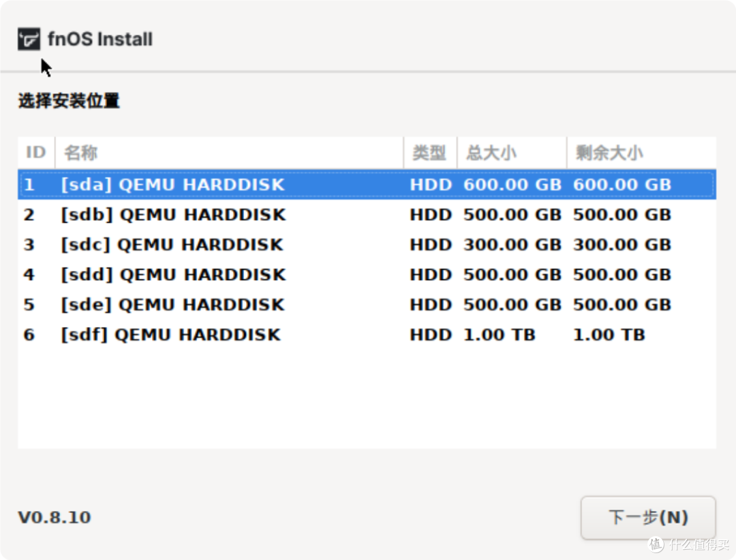This screenshot has width=736, height=560.
Task: Select the [sdb] QEMU HARDDISK disk
Action: pos(173,215)
